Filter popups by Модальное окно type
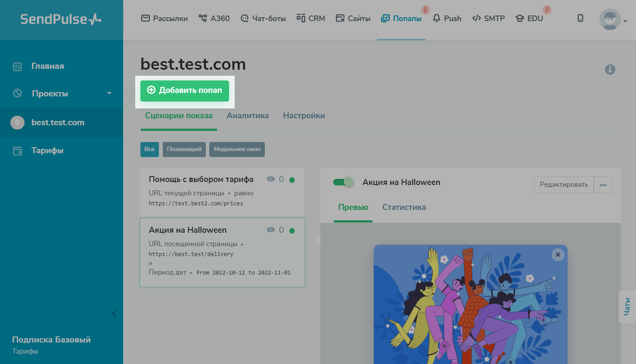The width and height of the screenshot is (636, 364). click(x=237, y=149)
